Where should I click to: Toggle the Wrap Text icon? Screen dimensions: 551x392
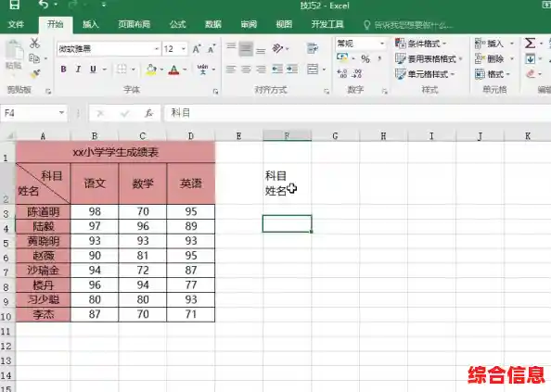(313, 48)
